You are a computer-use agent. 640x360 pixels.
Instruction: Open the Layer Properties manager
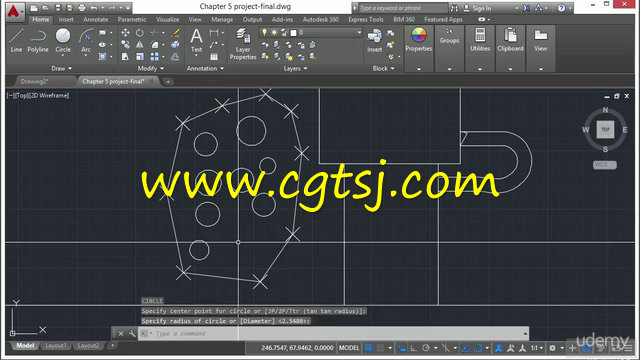[x=243, y=44]
